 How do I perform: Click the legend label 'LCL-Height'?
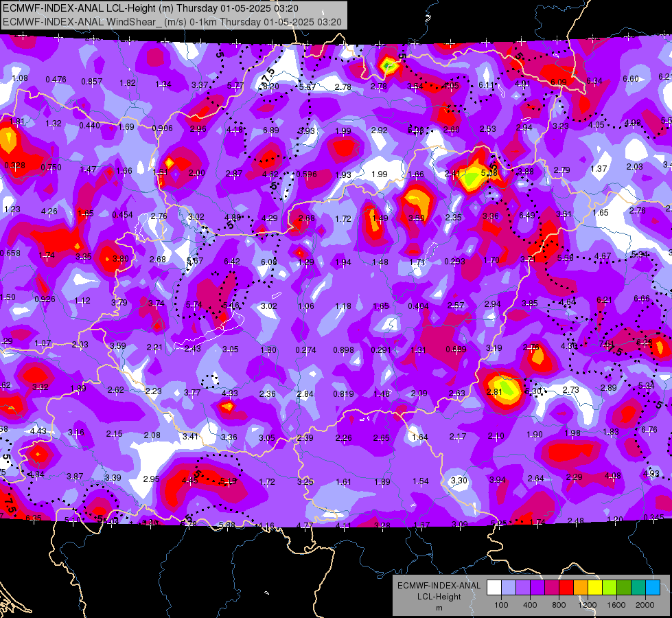tap(439, 597)
